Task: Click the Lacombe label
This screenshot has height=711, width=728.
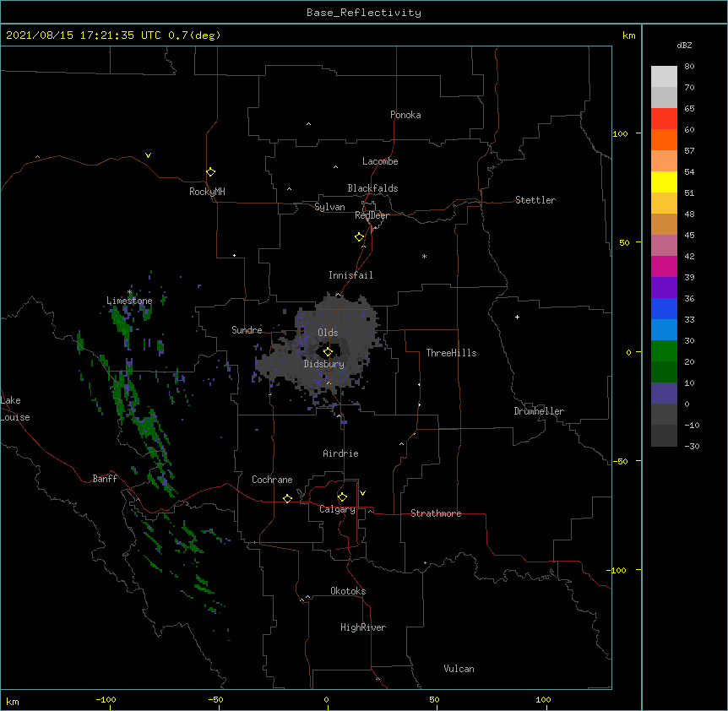Action: click(x=380, y=161)
